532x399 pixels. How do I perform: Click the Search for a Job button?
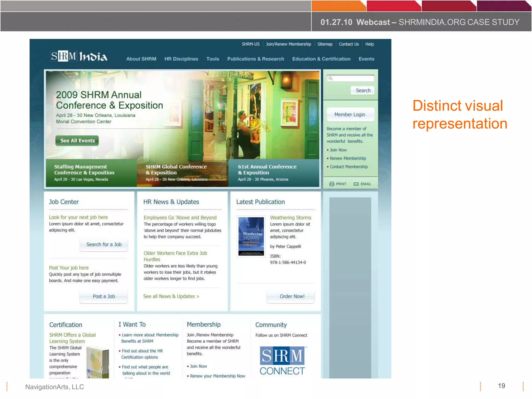[x=104, y=244]
